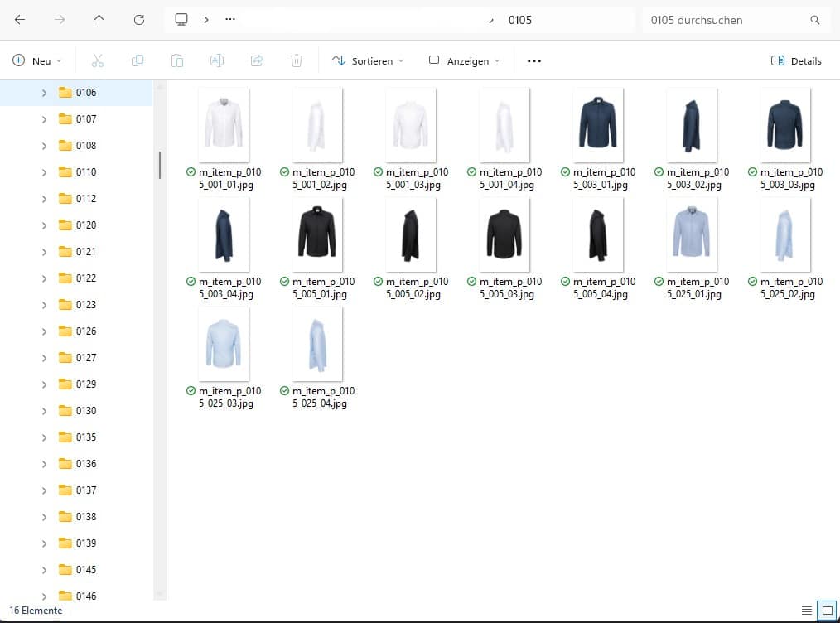This screenshot has width=840, height=623.
Task: Go up one folder level
Action: [99, 20]
